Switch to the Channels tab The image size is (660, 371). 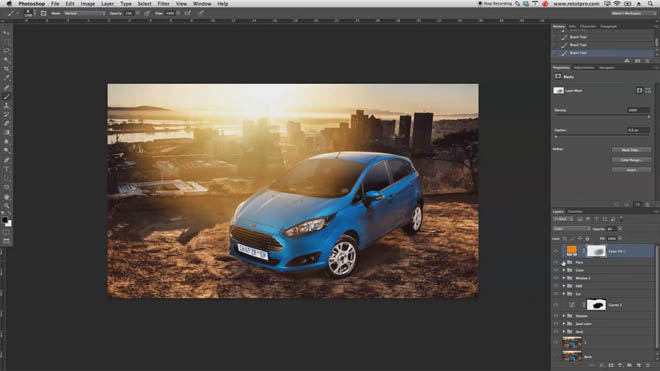(575, 212)
